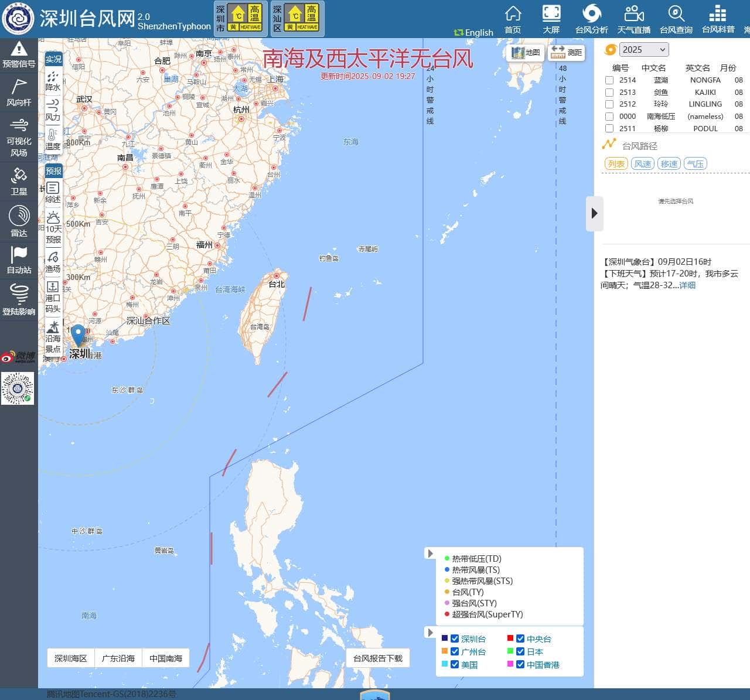Viewport: 750px width, 700px height.
Task: Select the satellite (卫星) sidebar icon
Action: 19,180
